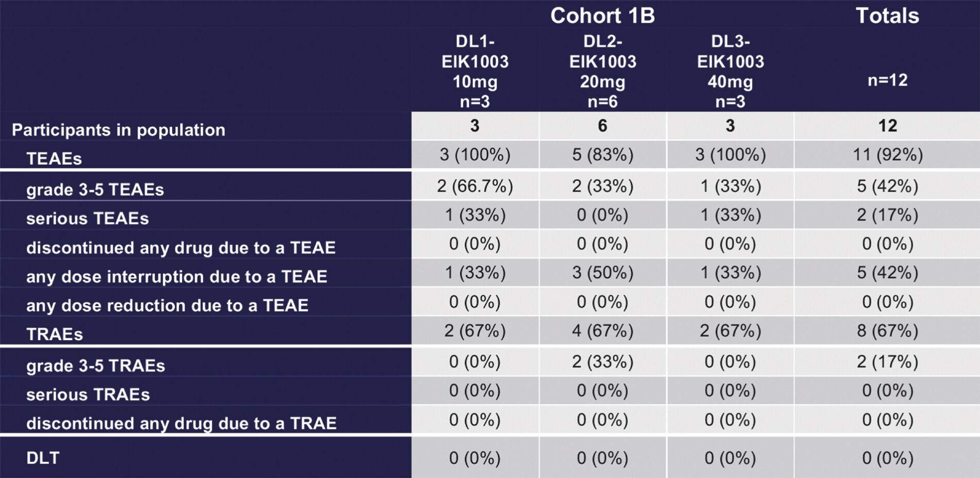Click the DLT row label
Viewport: 980px width, 478px height.
click(43, 458)
